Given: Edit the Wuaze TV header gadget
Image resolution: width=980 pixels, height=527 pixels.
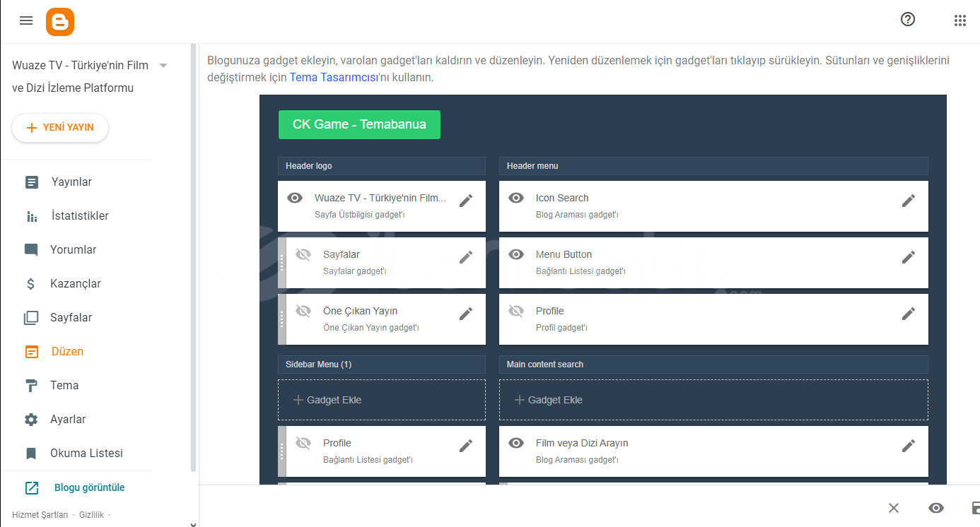Looking at the screenshot, I should point(465,201).
